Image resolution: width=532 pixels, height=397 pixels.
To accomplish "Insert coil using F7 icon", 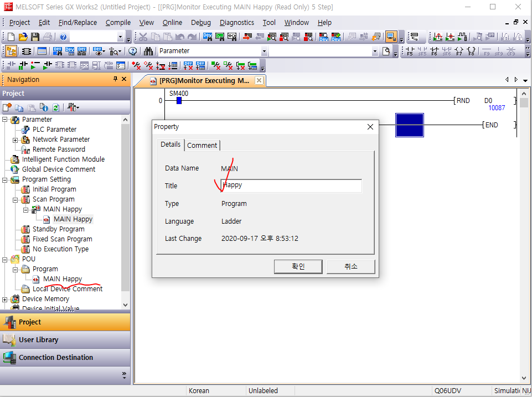I will tap(459, 51).
